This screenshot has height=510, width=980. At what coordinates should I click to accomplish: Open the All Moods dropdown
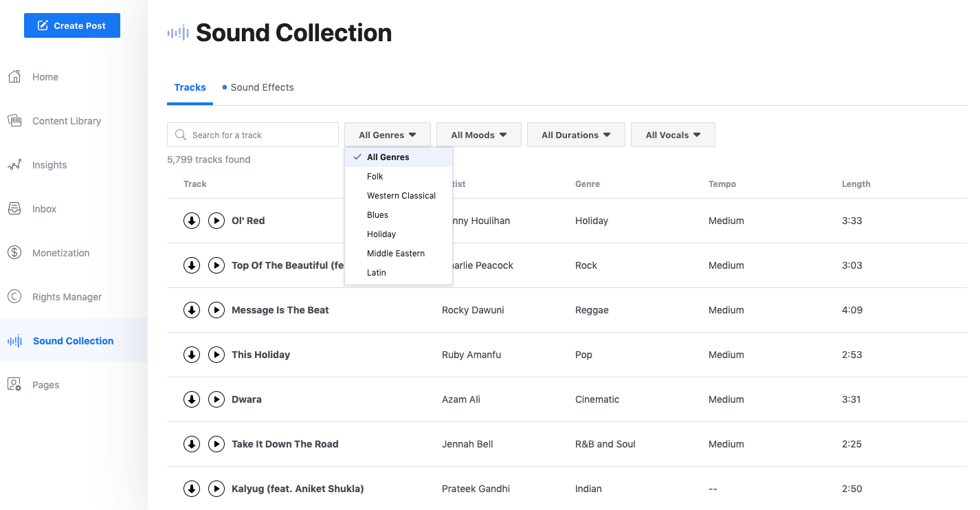pyautogui.click(x=478, y=135)
